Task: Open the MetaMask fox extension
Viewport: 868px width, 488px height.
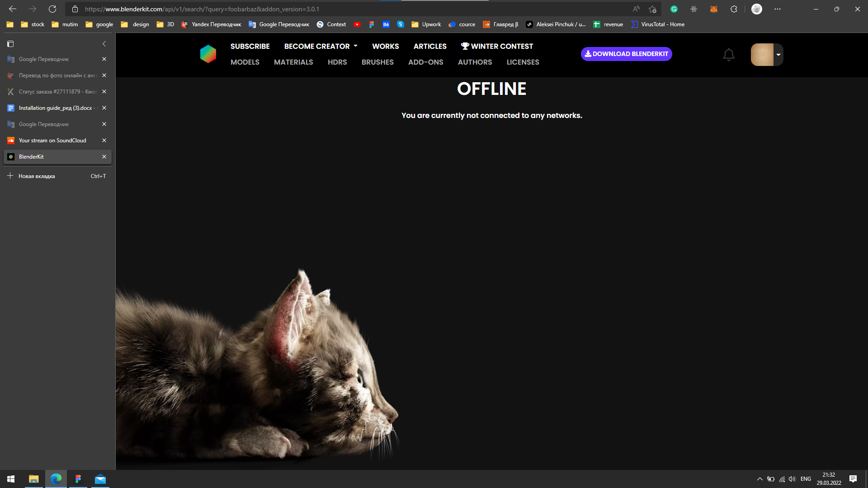Action: click(713, 9)
